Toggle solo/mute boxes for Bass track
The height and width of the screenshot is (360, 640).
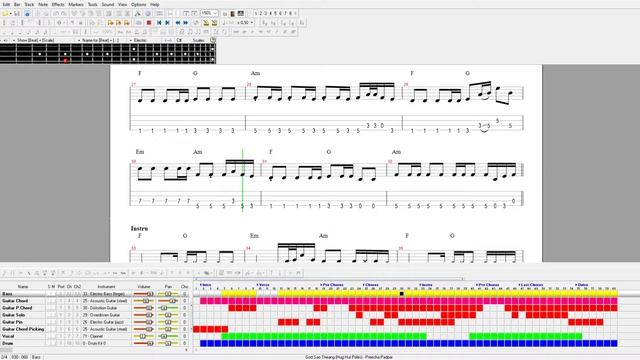click(51, 294)
